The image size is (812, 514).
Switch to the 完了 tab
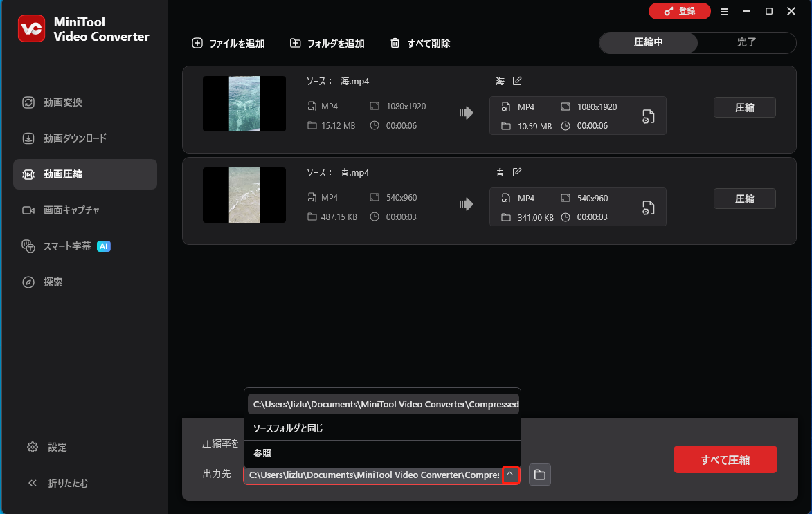(x=746, y=42)
